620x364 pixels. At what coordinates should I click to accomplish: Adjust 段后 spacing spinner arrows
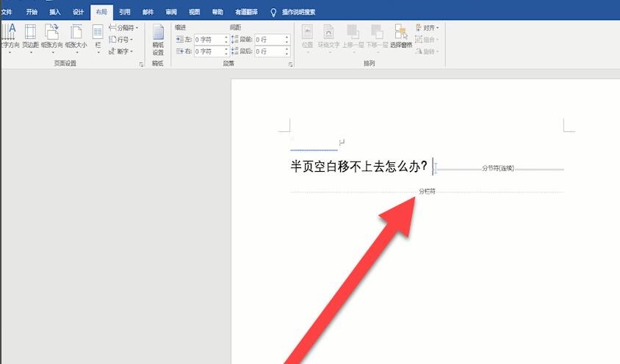click(287, 51)
